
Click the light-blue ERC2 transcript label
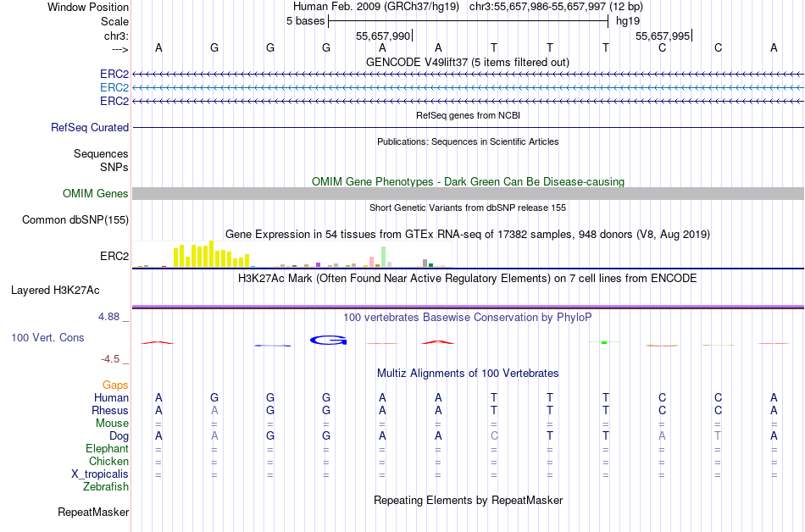[114, 88]
